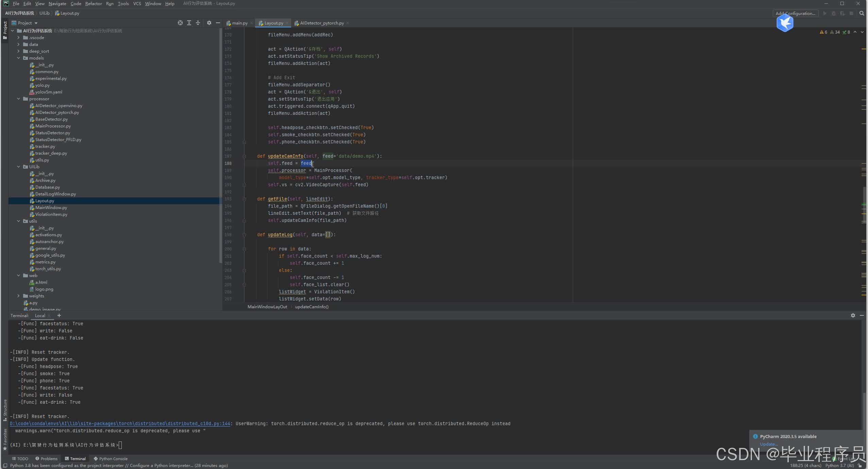Click the Project tree vertical scrollbar
Viewport: 868px width, 469px height.
point(220,146)
